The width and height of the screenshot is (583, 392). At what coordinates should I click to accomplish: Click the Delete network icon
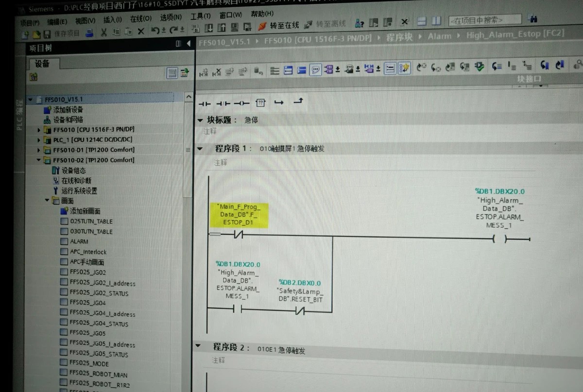coord(217,72)
